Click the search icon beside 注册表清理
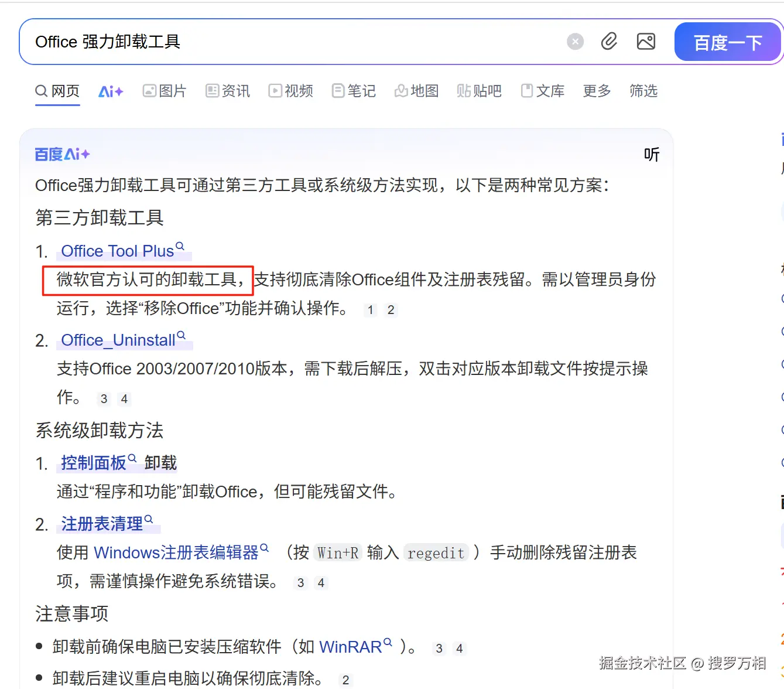784x689 pixels. coord(149,519)
